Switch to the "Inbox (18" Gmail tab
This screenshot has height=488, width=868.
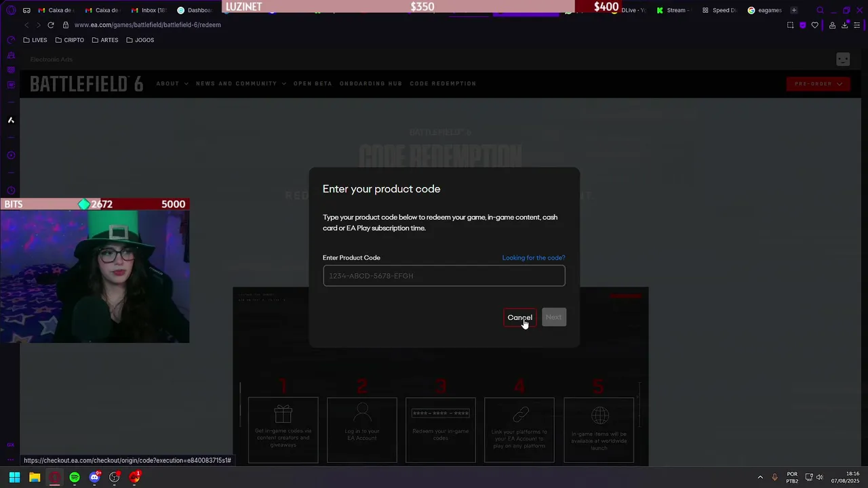(149, 10)
